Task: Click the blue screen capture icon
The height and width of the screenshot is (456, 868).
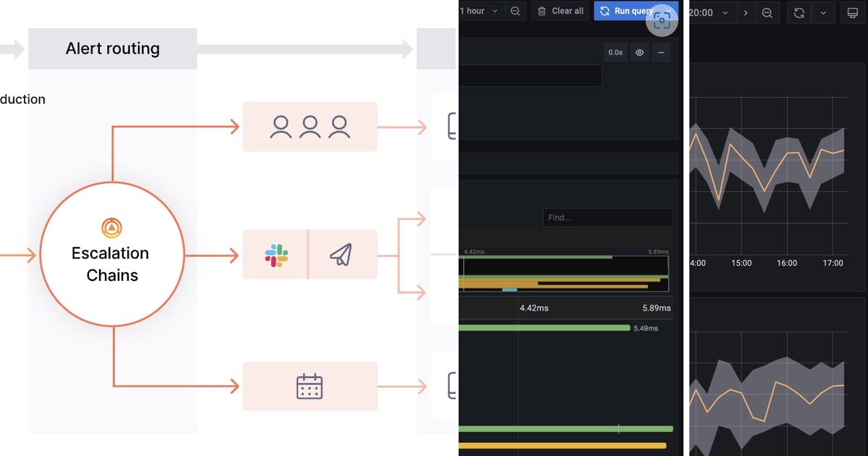Action: pyautogui.click(x=663, y=20)
